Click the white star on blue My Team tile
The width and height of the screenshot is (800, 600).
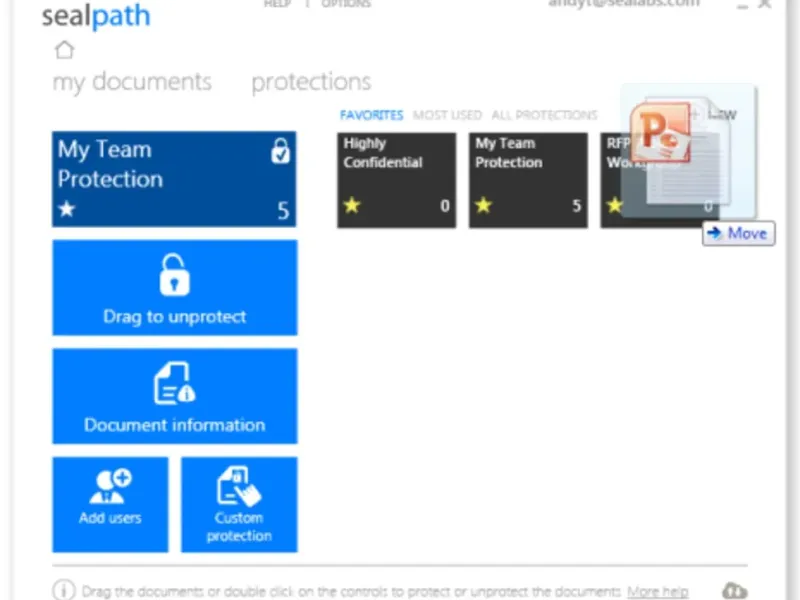coord(67,209)
